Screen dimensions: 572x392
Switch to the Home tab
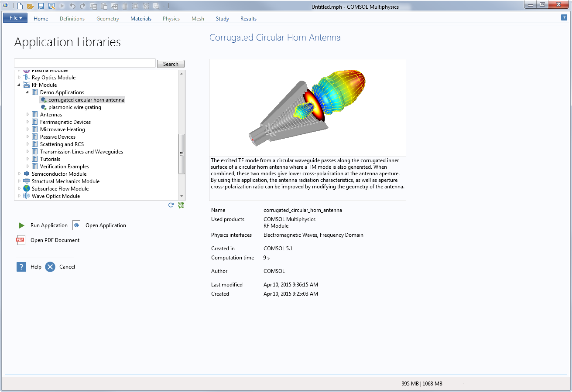click(41, 18)
